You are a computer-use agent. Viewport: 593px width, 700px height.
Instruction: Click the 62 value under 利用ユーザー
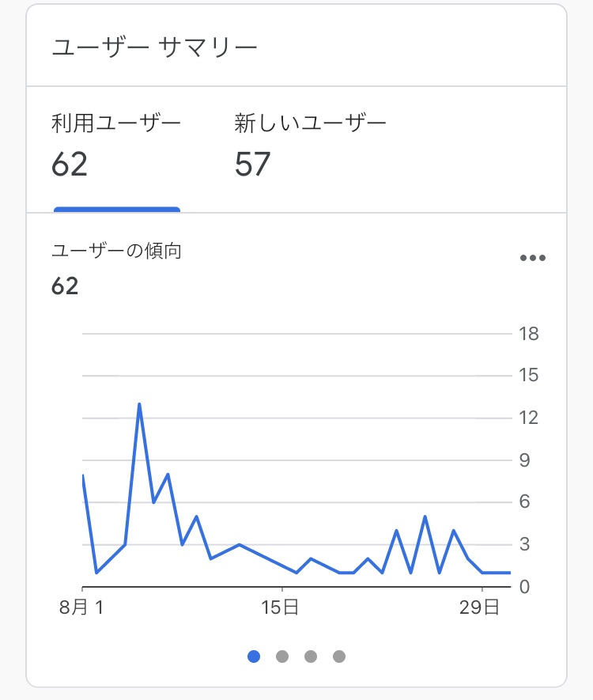[69, 165]
